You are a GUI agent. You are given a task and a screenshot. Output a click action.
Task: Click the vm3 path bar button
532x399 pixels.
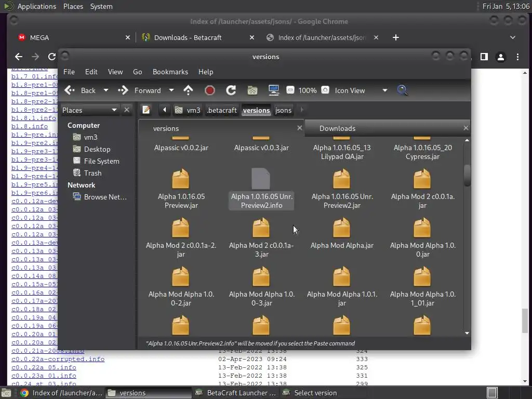(x=188, y=110)
